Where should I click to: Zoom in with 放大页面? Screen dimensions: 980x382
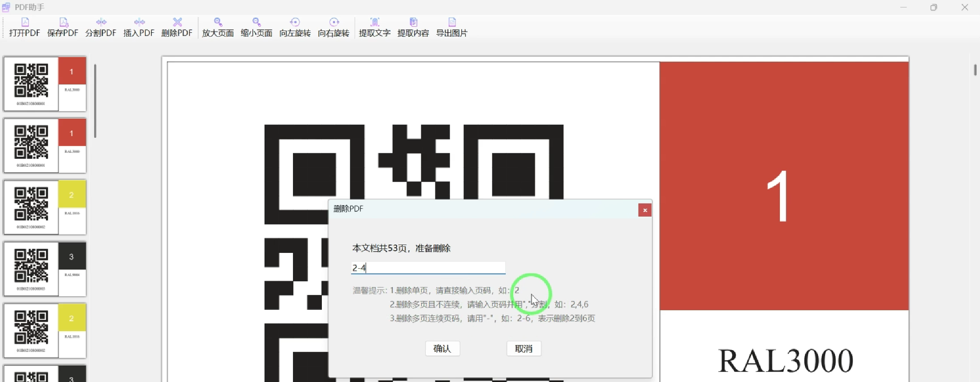(218, 27)
